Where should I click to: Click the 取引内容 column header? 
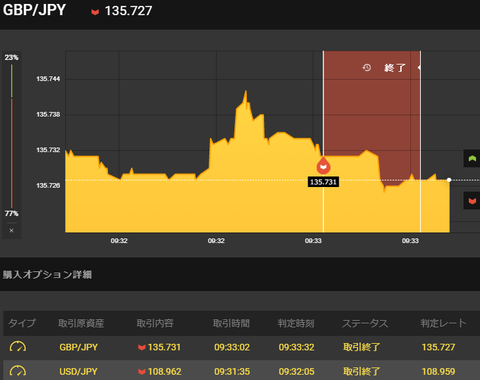(155, 323)
